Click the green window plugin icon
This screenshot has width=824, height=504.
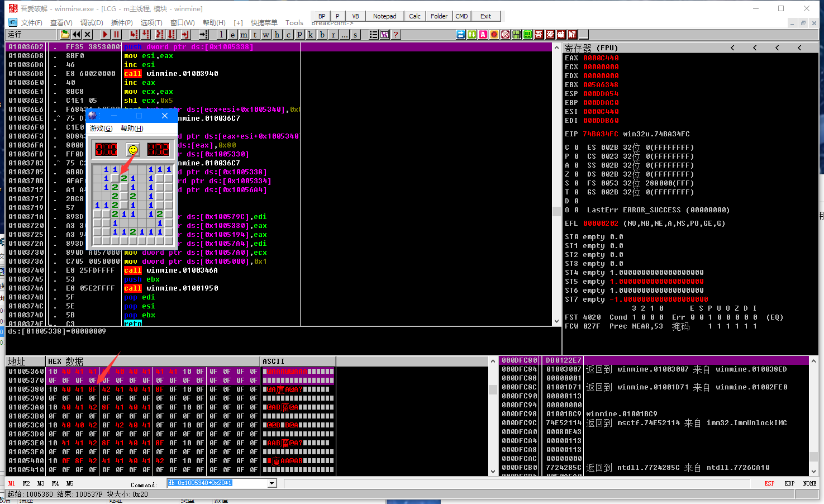point(527,34)
